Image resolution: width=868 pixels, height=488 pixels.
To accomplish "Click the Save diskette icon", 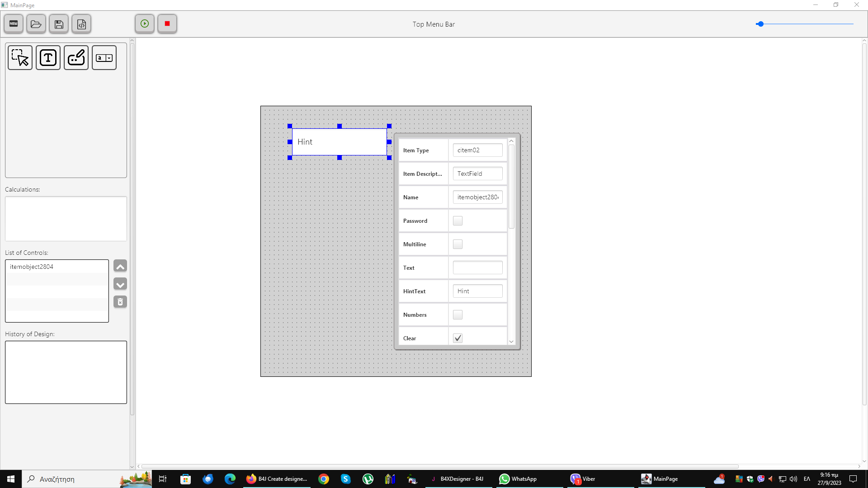I will (59, 24).
